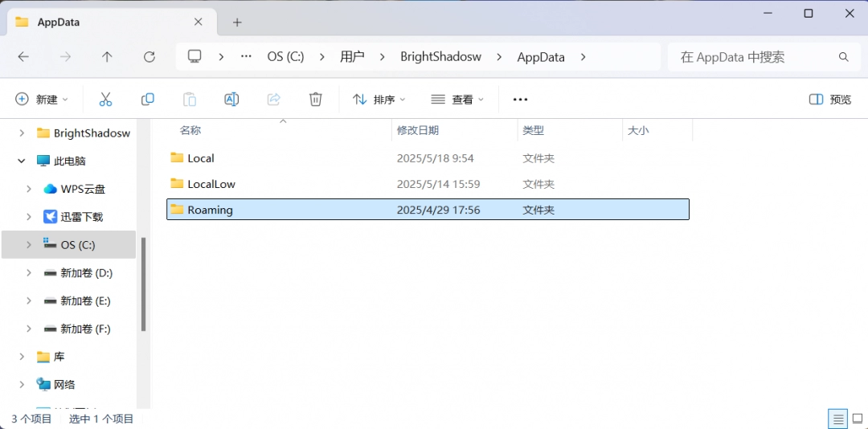The image size is (868, 429).
Task: Click the 2025/5/14 15:59 date cell
Action: click(438, 184)
